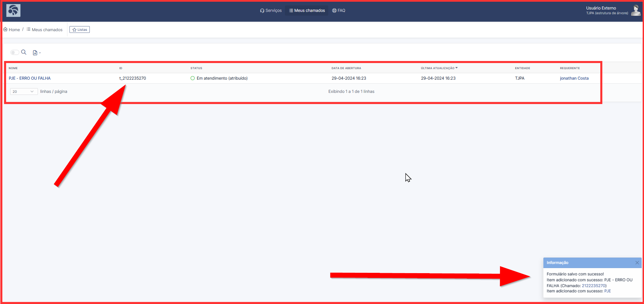
Task: Click the magnifier search icon
Action: point(24,52)
